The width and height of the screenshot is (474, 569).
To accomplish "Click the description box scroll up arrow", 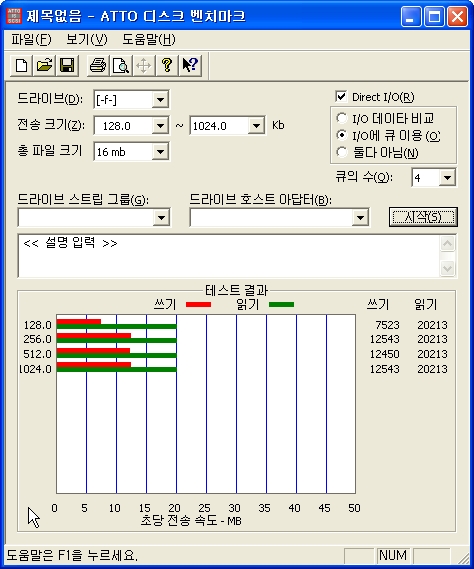I will point(447,244).
